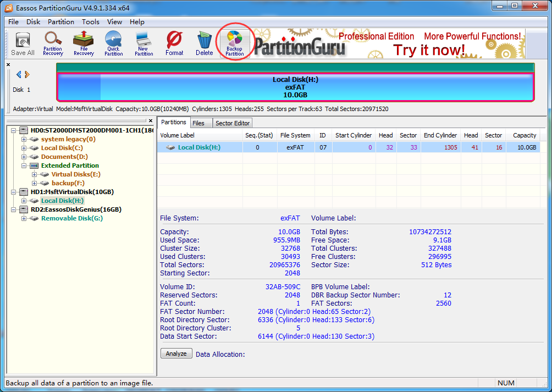This screenshot has height=392, width=552.
Task: Select backup(F:) label in tree
Action: point(68,183)
